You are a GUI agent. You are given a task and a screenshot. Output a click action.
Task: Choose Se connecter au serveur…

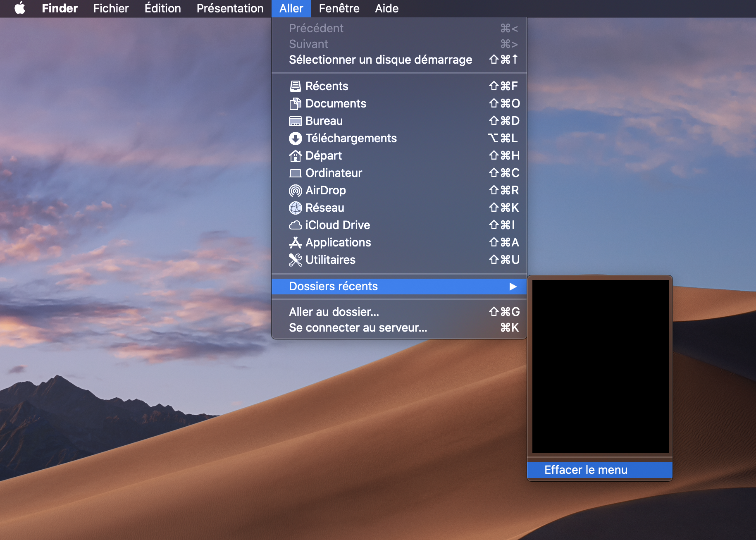[399, 327]
